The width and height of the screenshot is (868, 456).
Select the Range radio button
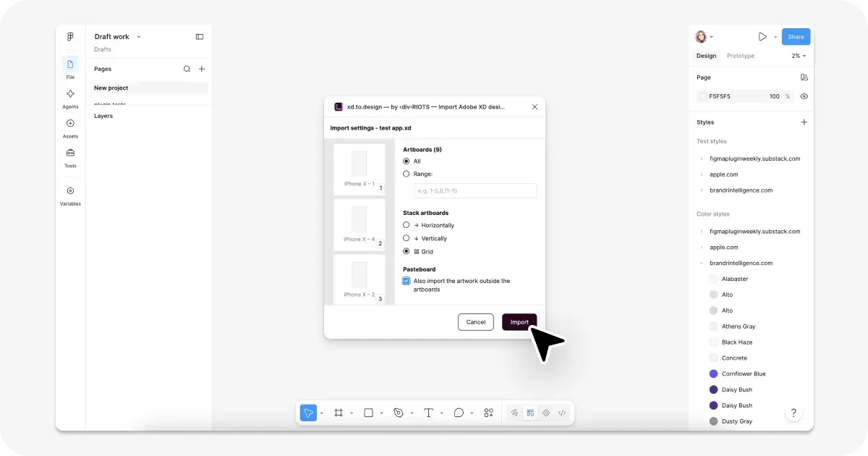point(407,174)
